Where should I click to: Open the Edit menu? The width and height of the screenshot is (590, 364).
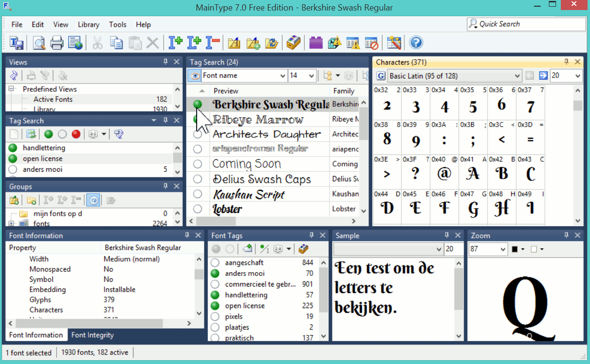point(38,24)
